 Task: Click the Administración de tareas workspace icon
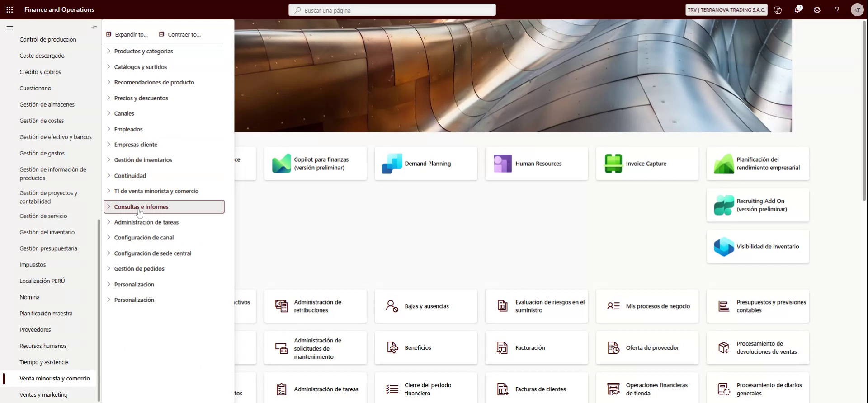[x=281, y=389]
